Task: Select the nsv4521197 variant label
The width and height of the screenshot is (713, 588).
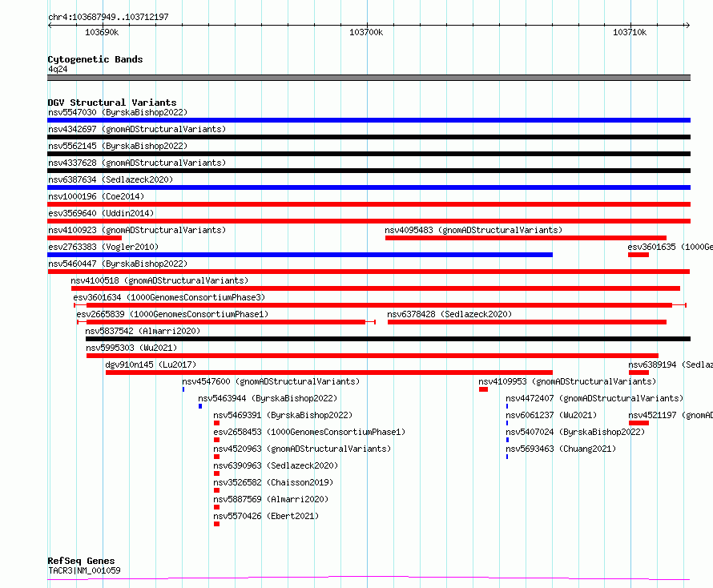Action: click(671, 415)
